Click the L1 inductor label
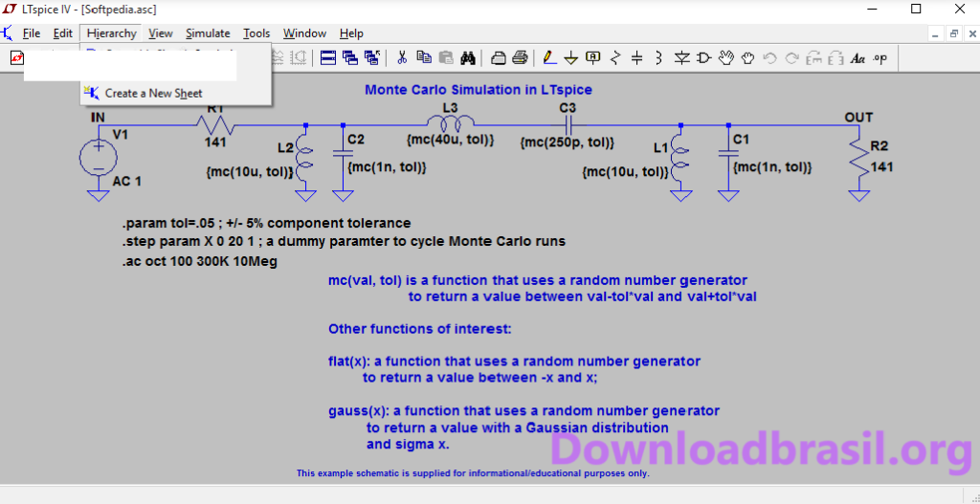The width and height of the screenshot is (980, 504). pos(660,148)
